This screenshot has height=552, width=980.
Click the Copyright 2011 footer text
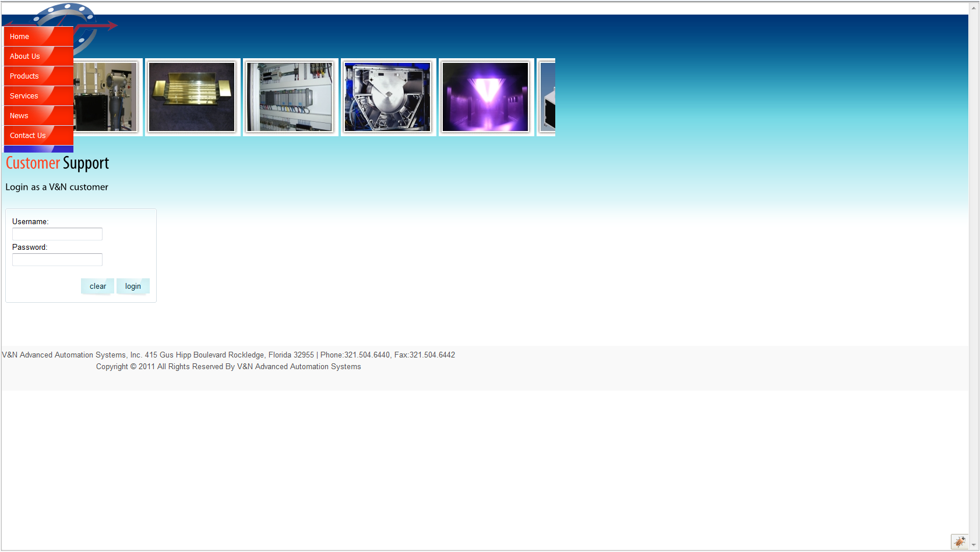coord(228,367)
